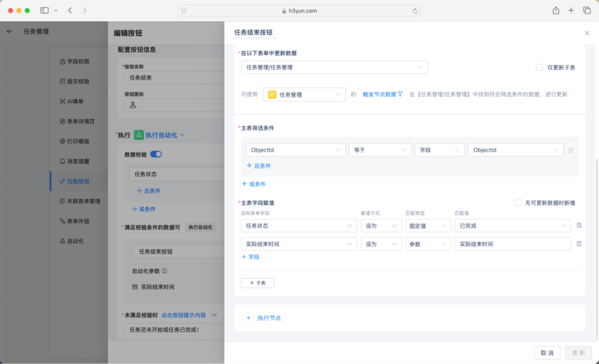Click the plus icon beside 执行节点
The image size is (599, 364).
248,318
